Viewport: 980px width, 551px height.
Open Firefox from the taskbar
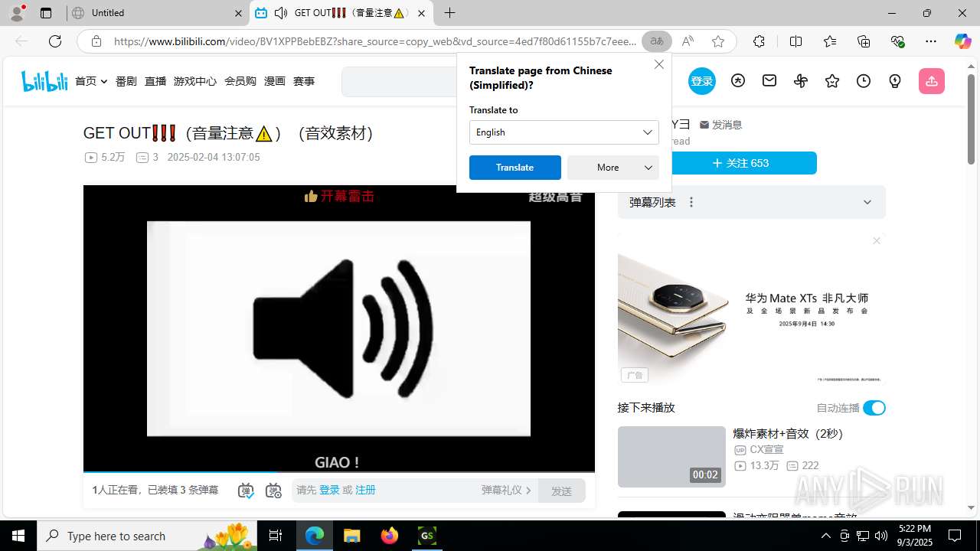tap(390, 536)
